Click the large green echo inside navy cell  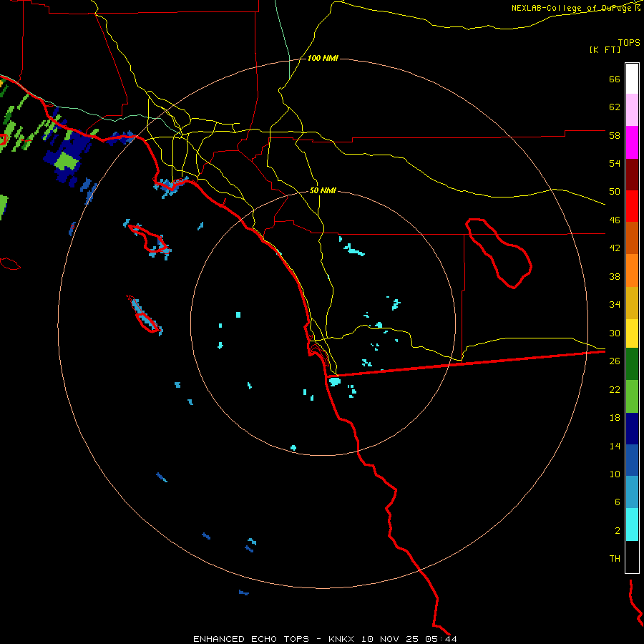point(66,161)
